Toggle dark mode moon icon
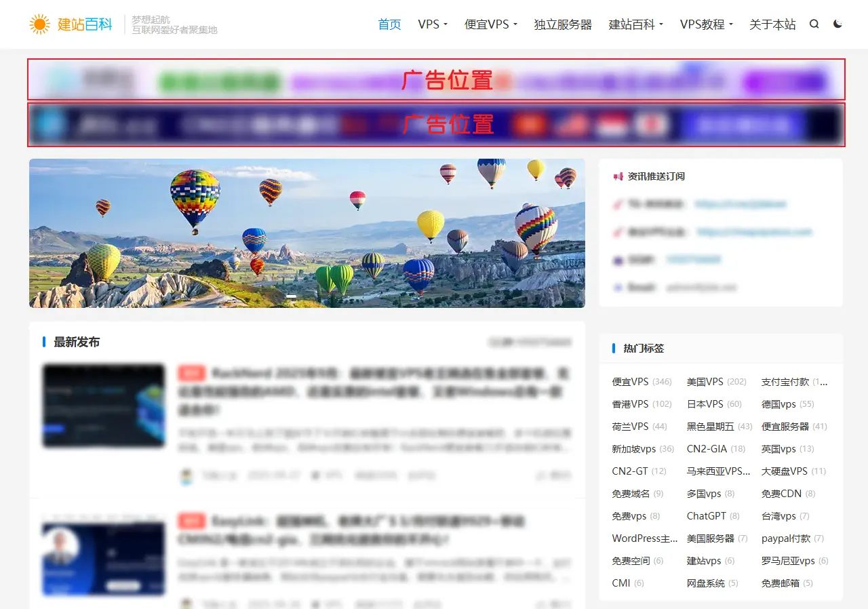The width and height of the screenshot is (868, 609). 837,24
